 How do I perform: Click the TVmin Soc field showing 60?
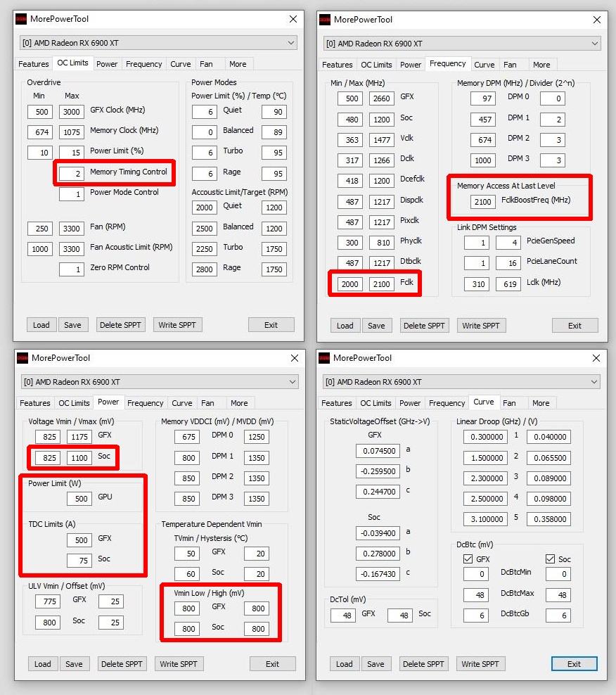pos(187,574)
